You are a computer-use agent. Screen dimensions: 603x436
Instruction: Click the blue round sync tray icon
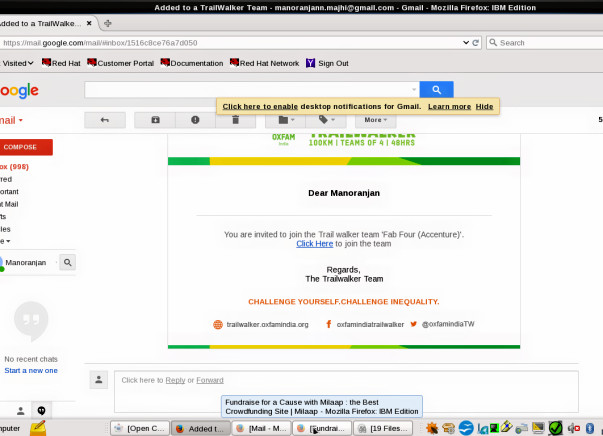pyautogui.click(x=466, y=428)
